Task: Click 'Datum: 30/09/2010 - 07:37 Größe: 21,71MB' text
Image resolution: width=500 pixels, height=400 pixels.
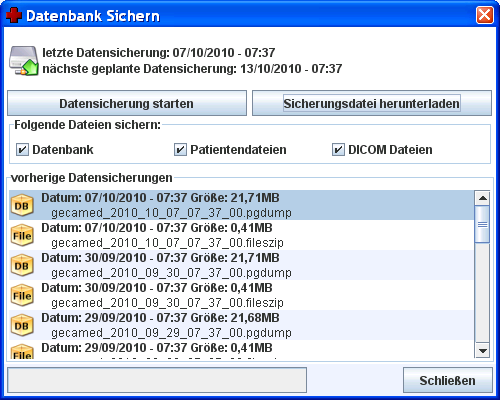Action: tap(160, 258)
